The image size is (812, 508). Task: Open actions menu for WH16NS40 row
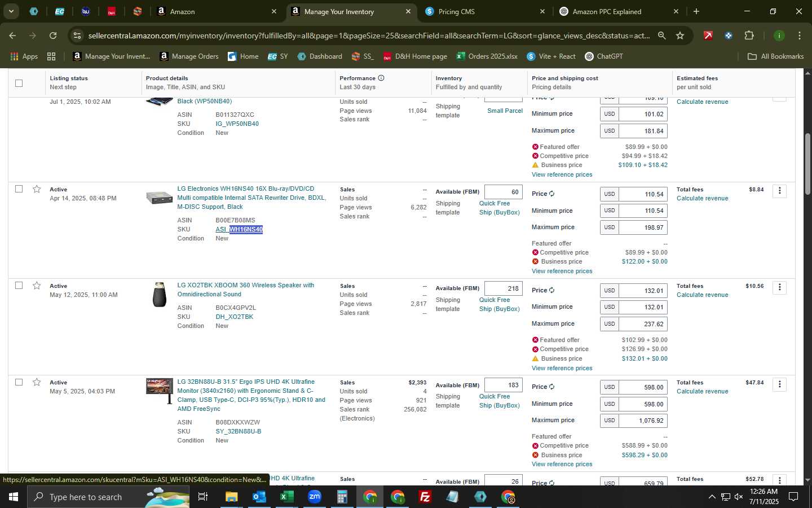[x=779, y=191]
